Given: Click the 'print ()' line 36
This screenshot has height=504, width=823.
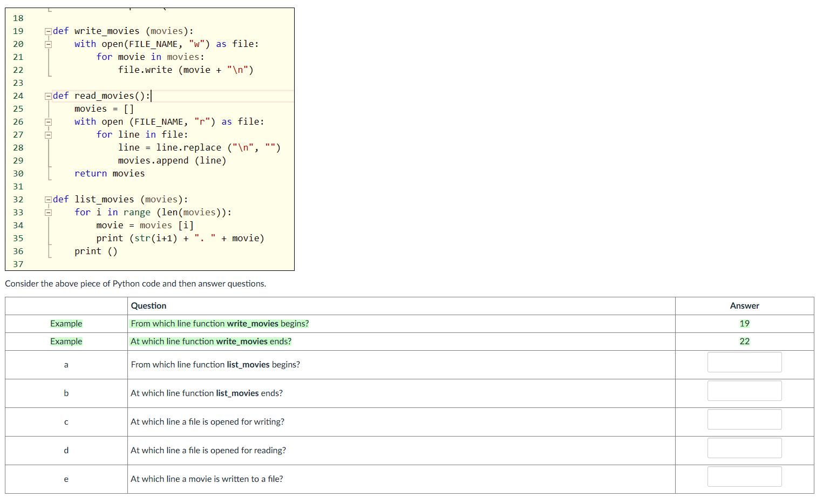Looking at the screenshot, I should (x=96, y=251).
